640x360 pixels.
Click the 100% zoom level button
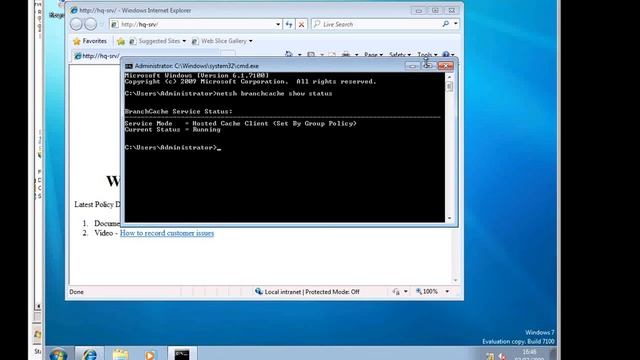point(427,291)
